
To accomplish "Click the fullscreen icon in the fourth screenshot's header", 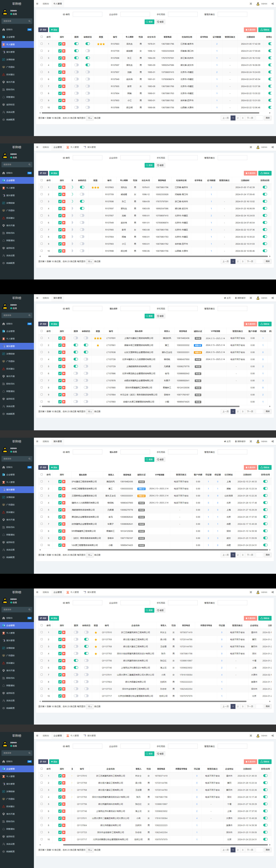I will [251, 441].
